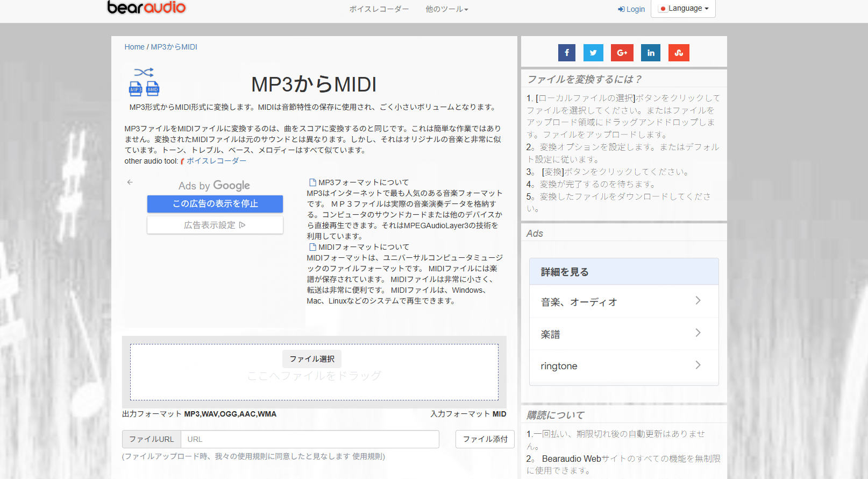Go to Home breadcrumb

134,47
